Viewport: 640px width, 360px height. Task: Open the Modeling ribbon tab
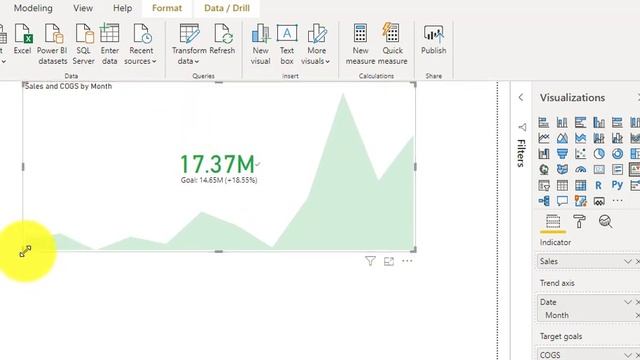(33, 8)
